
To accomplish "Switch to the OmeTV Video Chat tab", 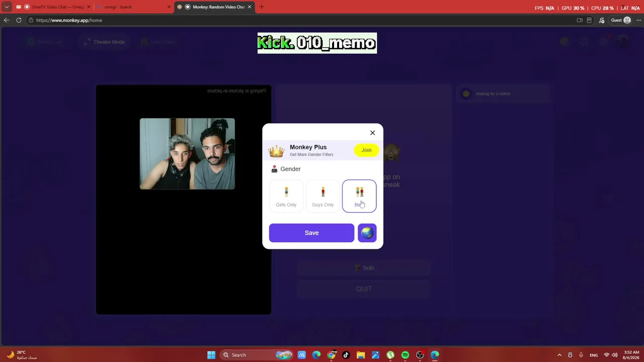I will pos(54,7).
